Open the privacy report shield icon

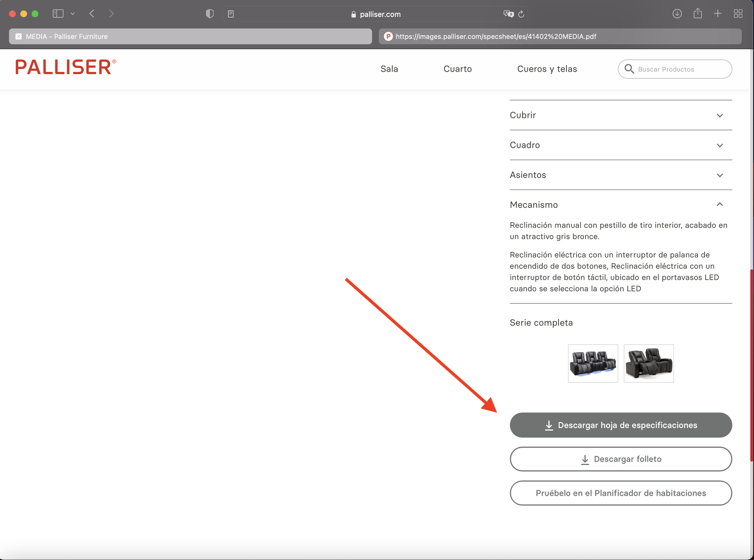[x=210, y=14]
